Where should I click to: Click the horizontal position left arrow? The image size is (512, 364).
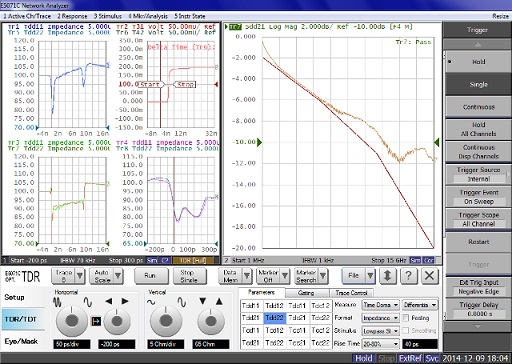(x=109, y=301)
